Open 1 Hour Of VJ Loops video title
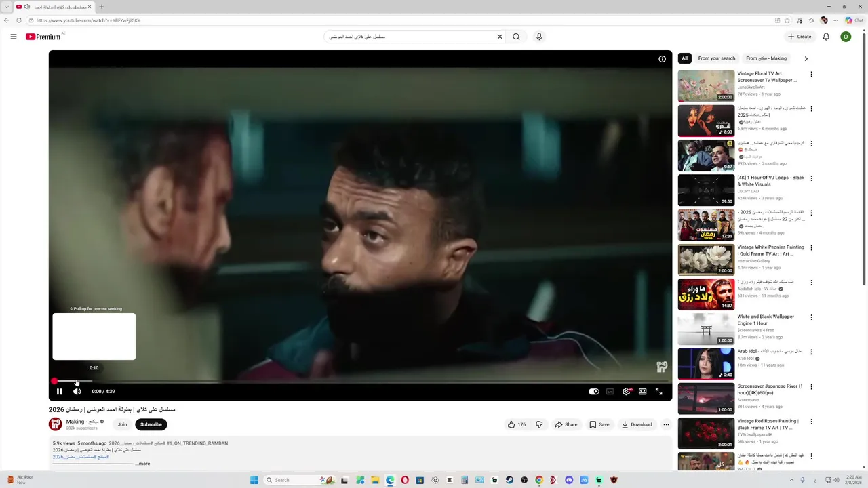Viewport: 868px width, 488px height. (771, 181)
